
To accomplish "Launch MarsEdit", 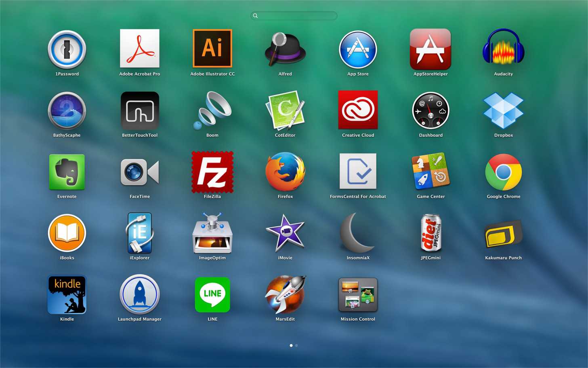I will tap(285, 295).
